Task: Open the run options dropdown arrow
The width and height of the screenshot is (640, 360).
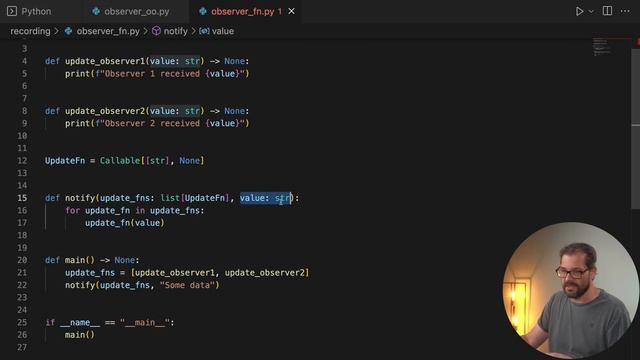Action: 591,11
